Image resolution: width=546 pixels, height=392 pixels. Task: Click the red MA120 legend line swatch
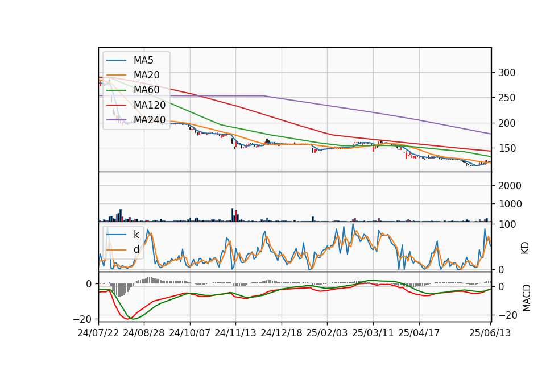116,105
